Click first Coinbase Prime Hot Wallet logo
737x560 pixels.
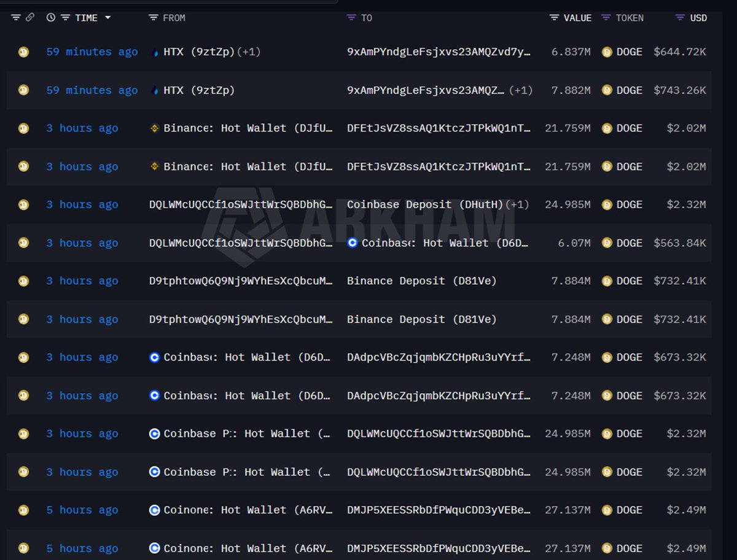pyautogui.click(x=155, y=434)
